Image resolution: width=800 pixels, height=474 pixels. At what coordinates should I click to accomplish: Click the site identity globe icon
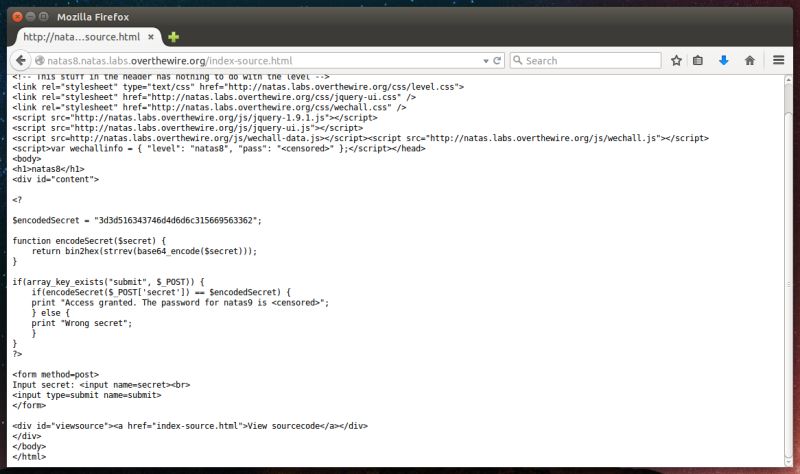[39, 60]
